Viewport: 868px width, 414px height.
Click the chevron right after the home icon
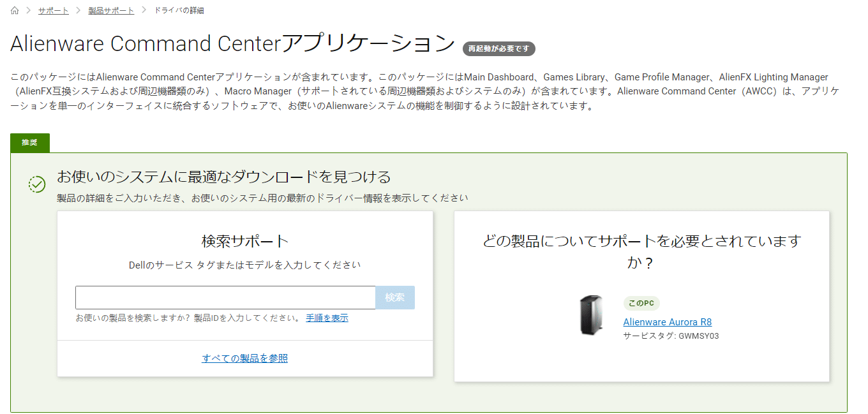(29, 11)
